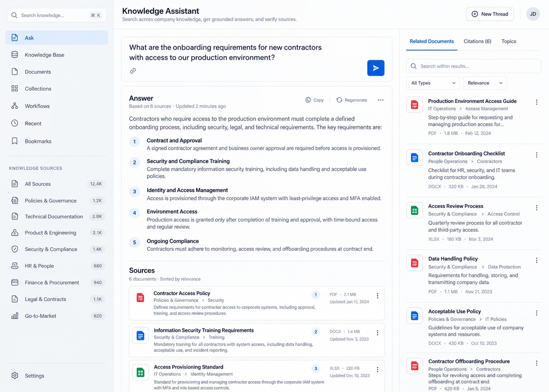Viewport: 549px width, 392px height.
Task: Open the JD user avatar
Action: point(533,14)
